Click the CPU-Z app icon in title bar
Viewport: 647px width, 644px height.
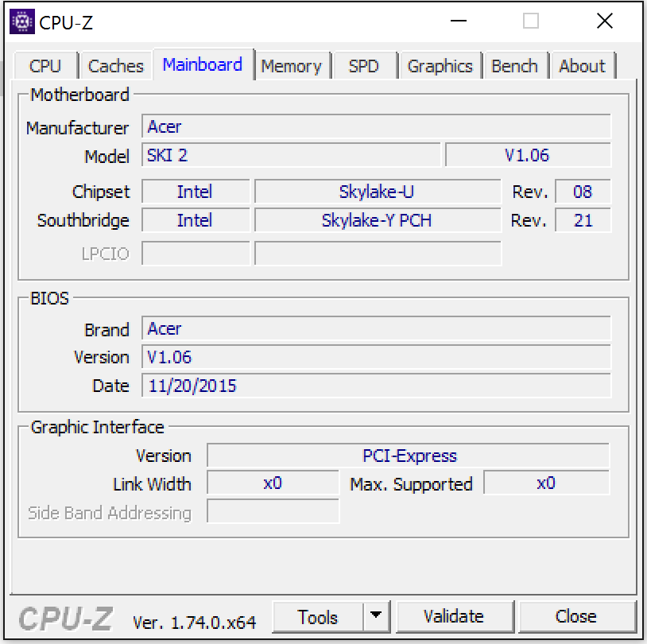point(22,21)
